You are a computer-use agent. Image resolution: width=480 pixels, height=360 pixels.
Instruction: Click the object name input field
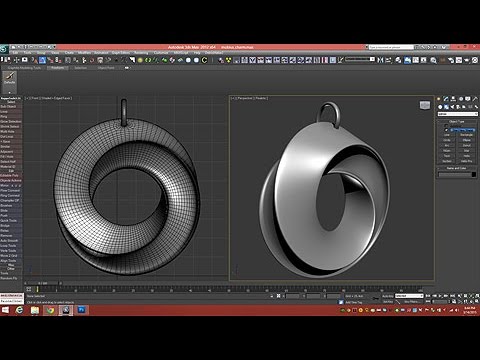(455, 174)
